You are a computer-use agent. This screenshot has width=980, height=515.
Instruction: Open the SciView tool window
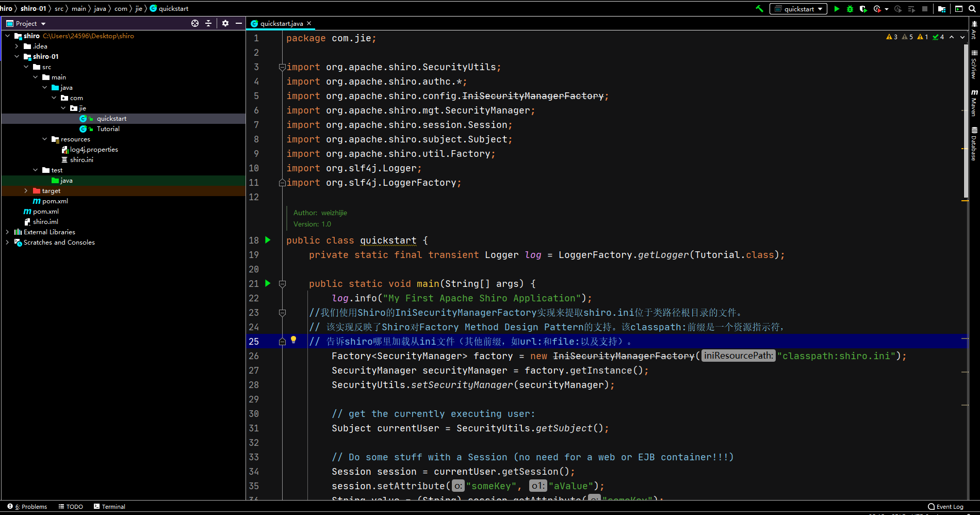click(x=974, y=65)
